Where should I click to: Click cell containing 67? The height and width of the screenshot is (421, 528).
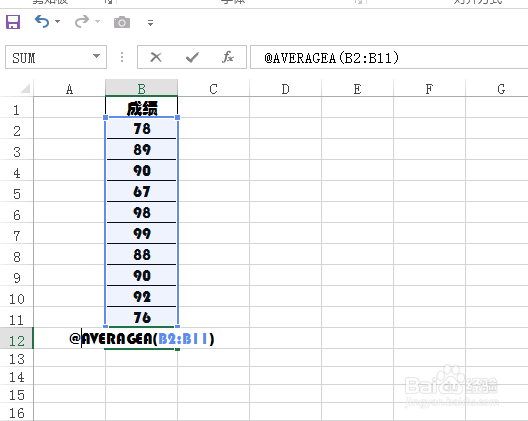pos(141,191)
